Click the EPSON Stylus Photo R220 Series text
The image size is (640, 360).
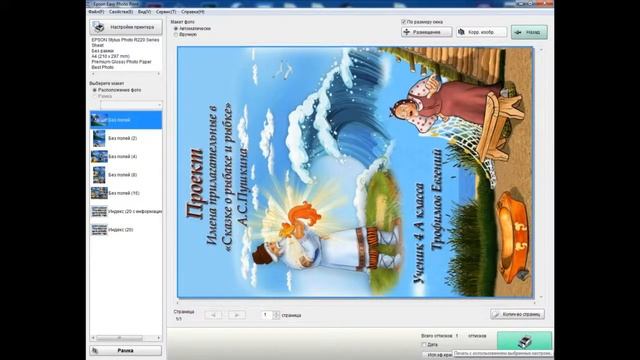(x=125, y=40)
